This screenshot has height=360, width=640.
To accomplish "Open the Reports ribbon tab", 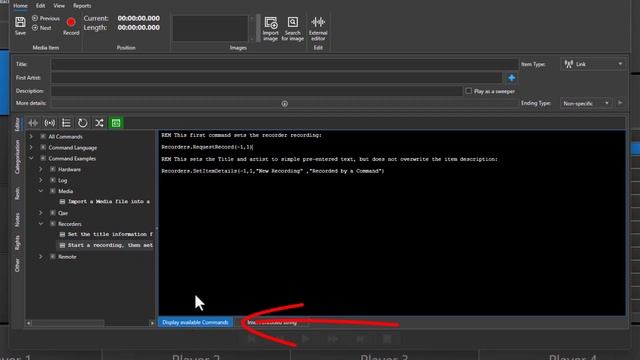I will (82, 6).
